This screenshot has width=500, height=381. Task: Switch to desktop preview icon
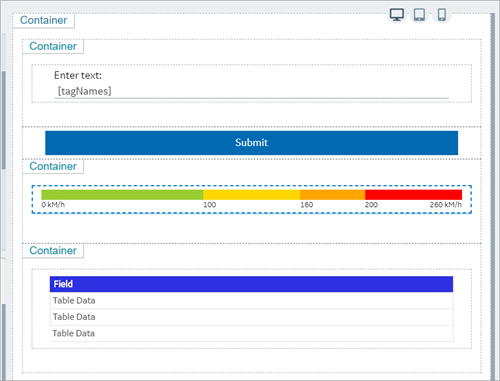(x=397, y=15)
